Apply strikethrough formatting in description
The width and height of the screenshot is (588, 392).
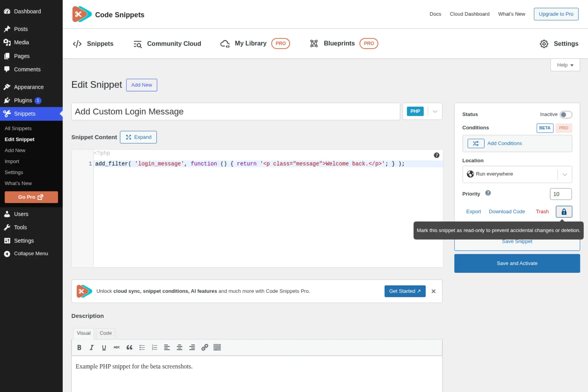(x=117, y=347)
